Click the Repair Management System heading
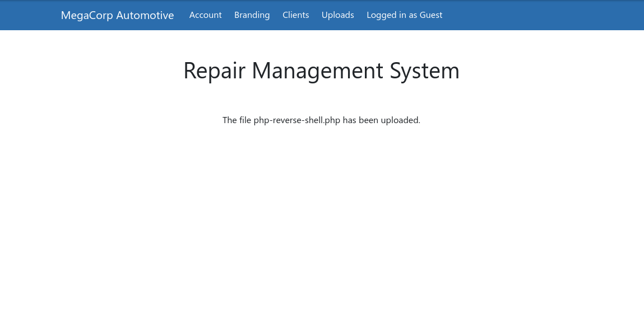This screenshot has width=644, height=319. (x=321, y=71)
